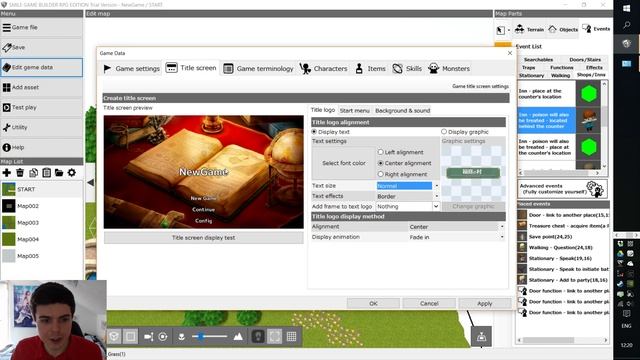Open Edit game data from menu
The width and height of the screenshot is (640, 360).
click(x=41, y=67)
